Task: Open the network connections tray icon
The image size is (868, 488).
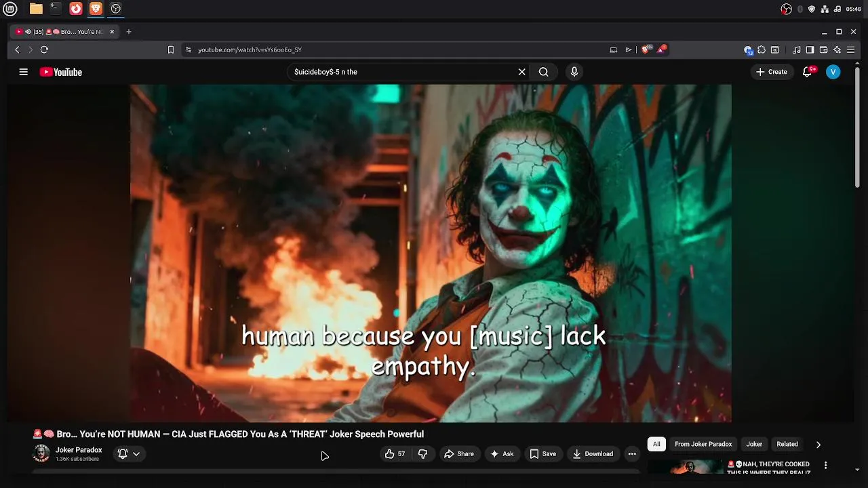Action: tap(825, 9)
